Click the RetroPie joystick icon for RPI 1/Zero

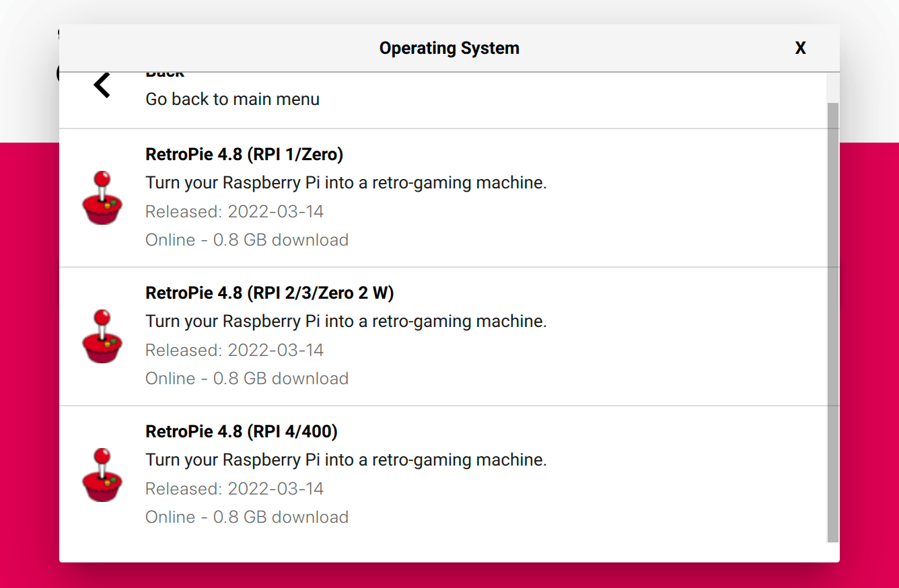(102, 197)
